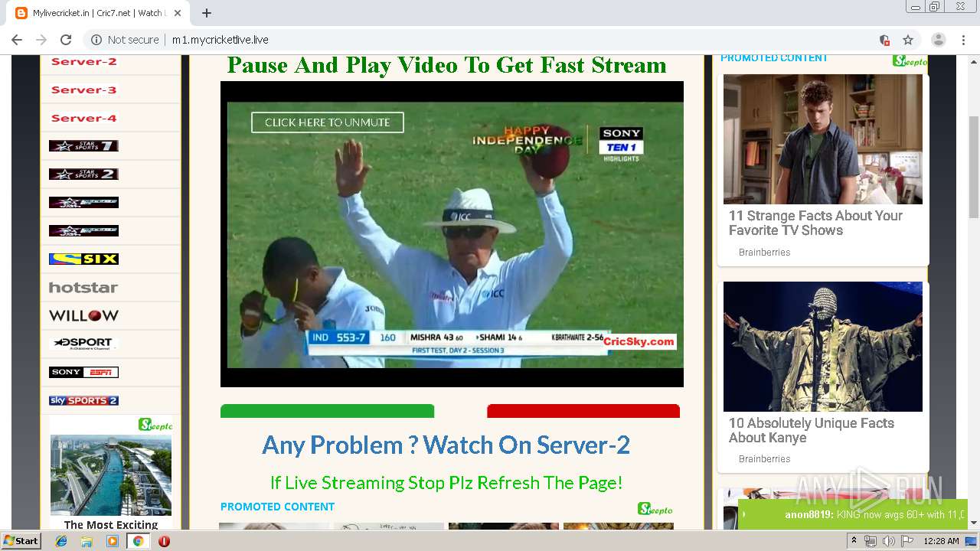Screen dimensions: 980x551
Task: Switch to Server-3 stream
Action: coord(83,90)
